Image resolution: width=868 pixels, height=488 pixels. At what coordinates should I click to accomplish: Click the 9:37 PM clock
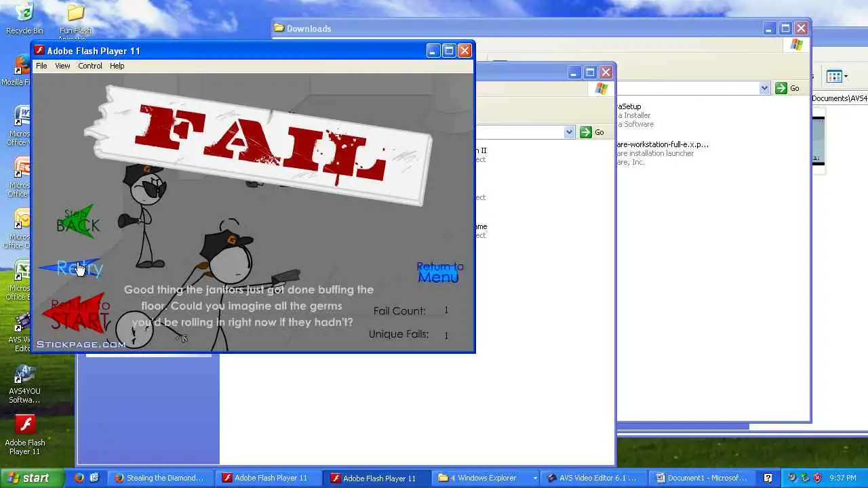(843, 478)
